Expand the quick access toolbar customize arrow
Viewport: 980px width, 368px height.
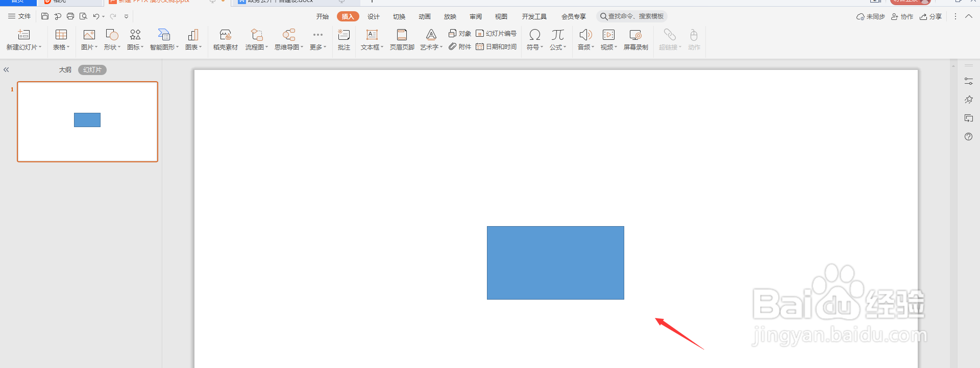click(126, 16)
